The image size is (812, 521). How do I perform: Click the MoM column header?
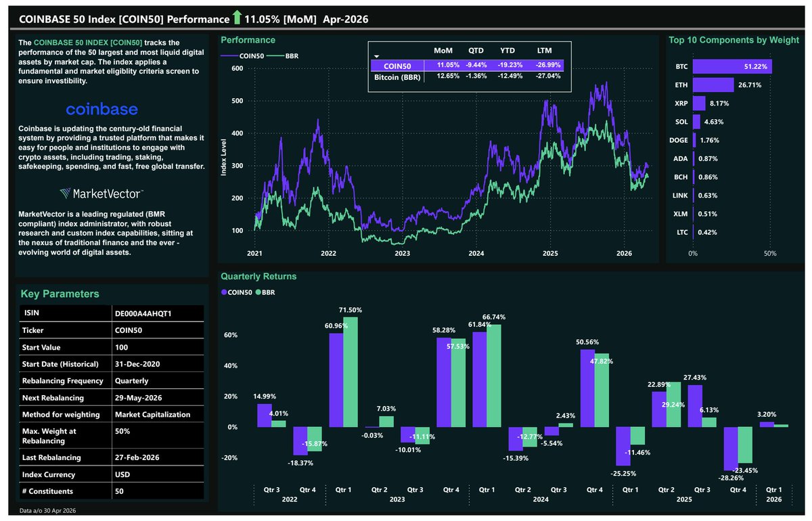[x=443, y=51]
